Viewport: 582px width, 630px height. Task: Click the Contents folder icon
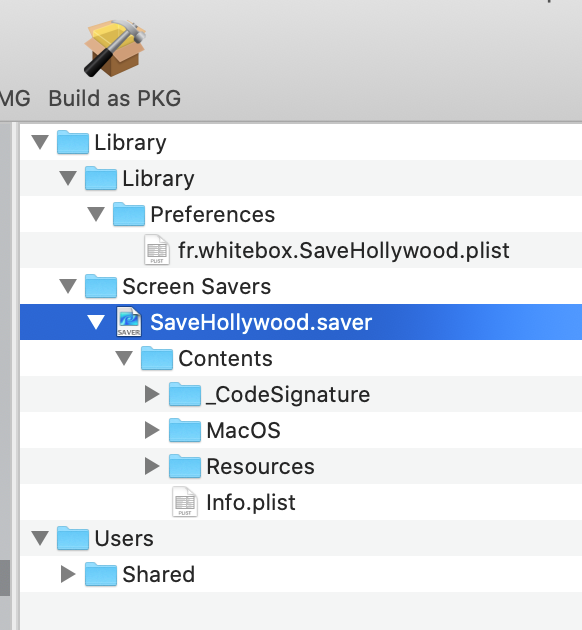[x=157, y=358]
